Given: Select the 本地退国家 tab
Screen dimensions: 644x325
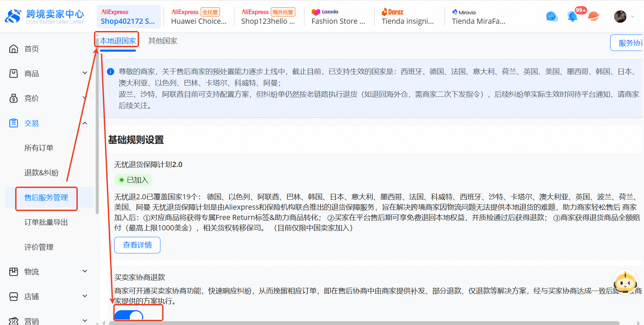Looking at the screenshot, I should [x=118, y=41].
